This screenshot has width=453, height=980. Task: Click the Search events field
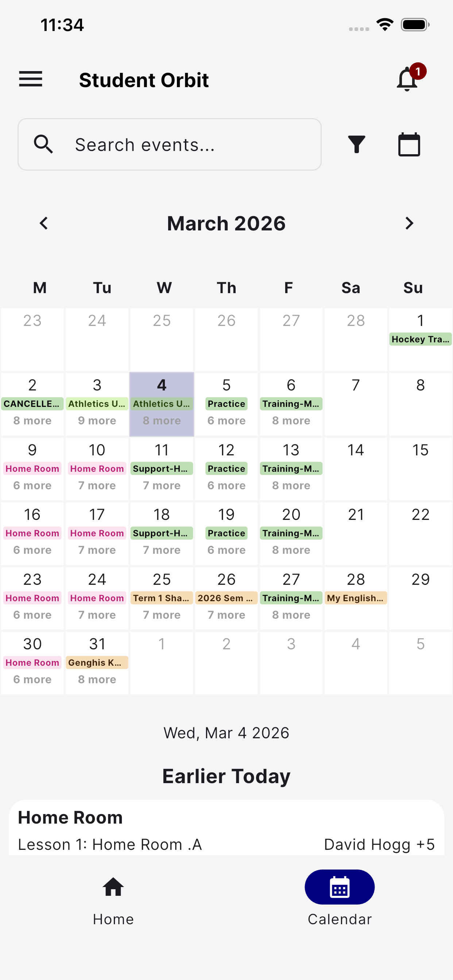click(170, 145)
